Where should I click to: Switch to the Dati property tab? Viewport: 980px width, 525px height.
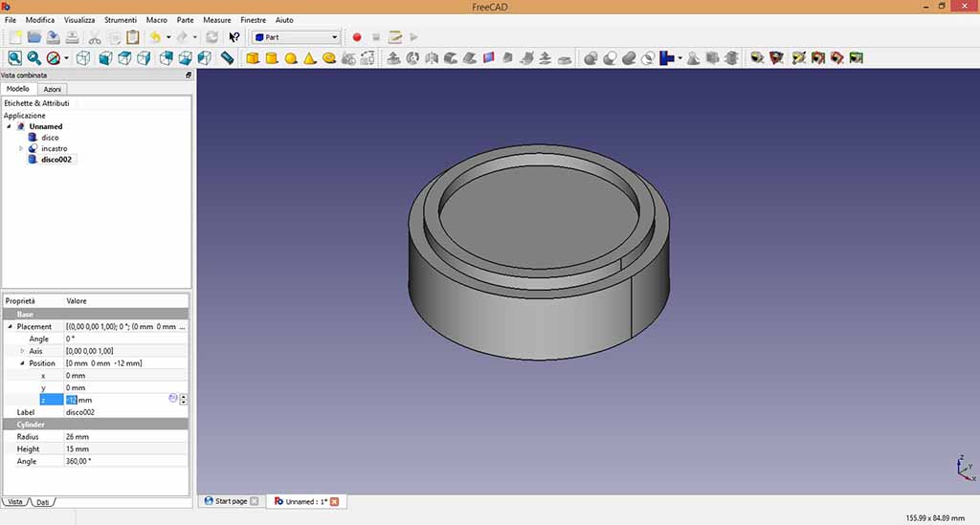click(42, 502)
